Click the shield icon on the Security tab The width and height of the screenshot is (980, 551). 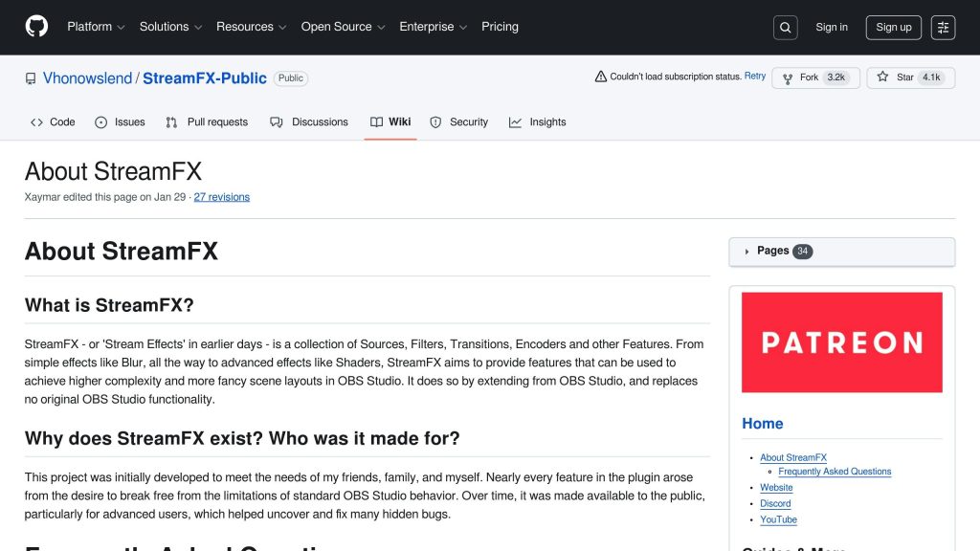[437, 121]
